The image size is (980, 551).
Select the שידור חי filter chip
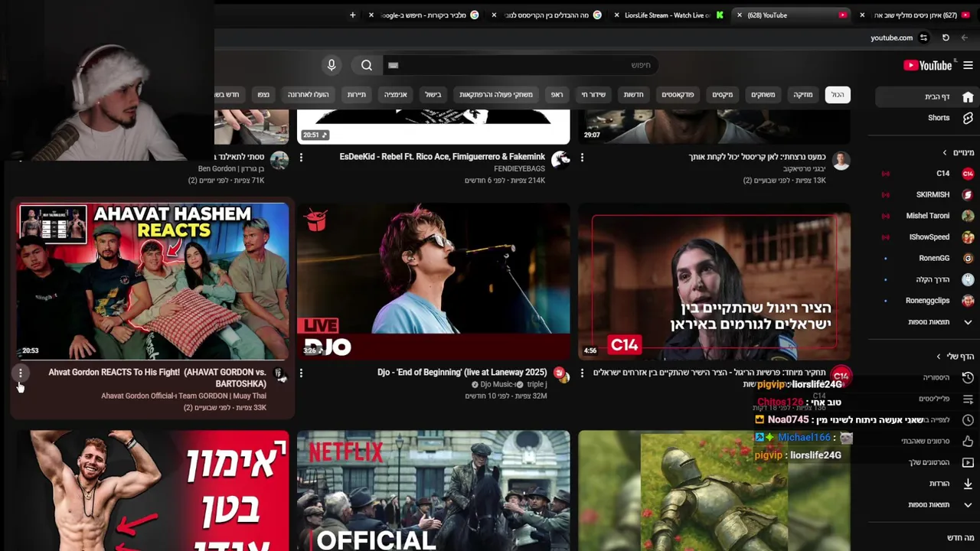pos(593,95)
